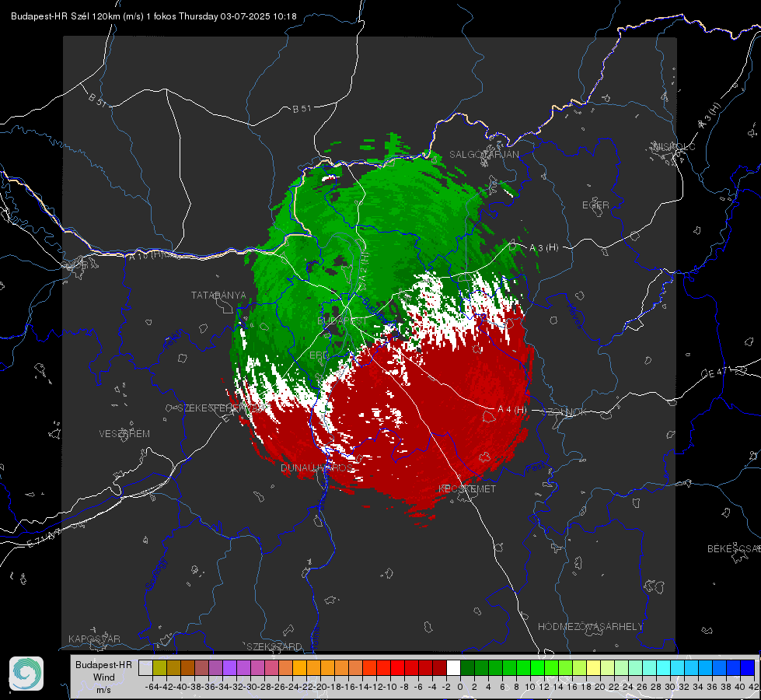The height and width of the screenshot is (700, 761).
Task: Click the 'B 51' label at top center
Action: pos(302,109)
